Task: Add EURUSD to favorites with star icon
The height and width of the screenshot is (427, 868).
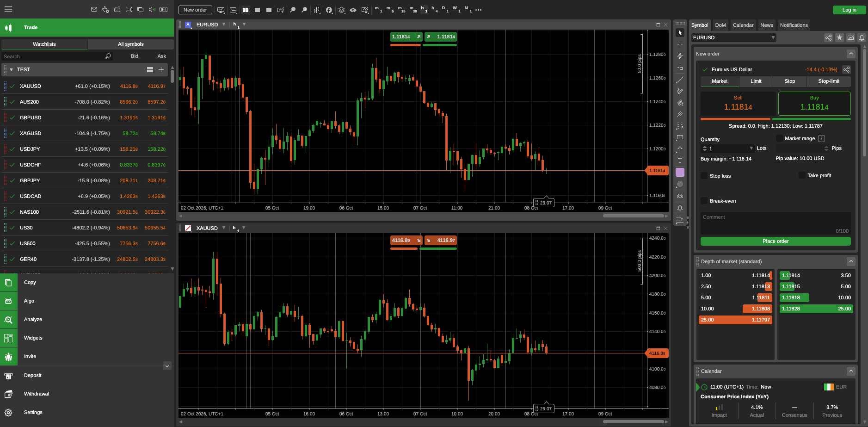Action: click(839, 37)
